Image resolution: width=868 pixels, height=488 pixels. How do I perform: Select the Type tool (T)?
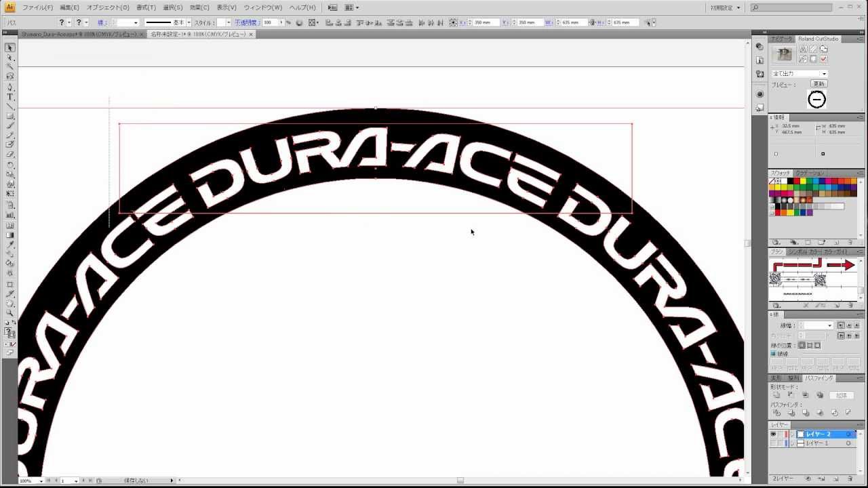click(x=10, y=97)
